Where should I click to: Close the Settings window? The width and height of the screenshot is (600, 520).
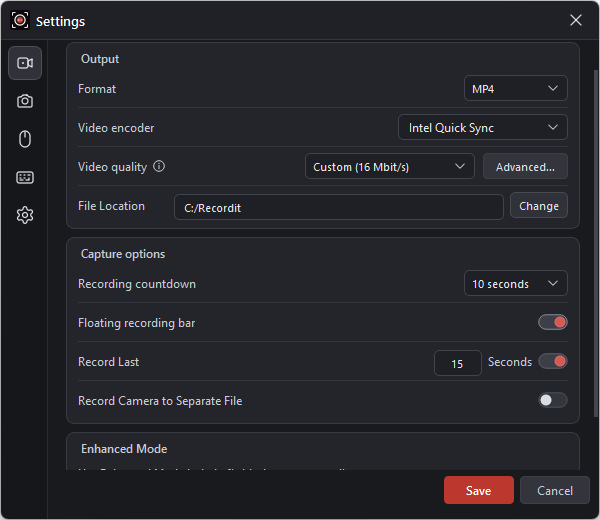pyautogui.click(x=576, y=20)
